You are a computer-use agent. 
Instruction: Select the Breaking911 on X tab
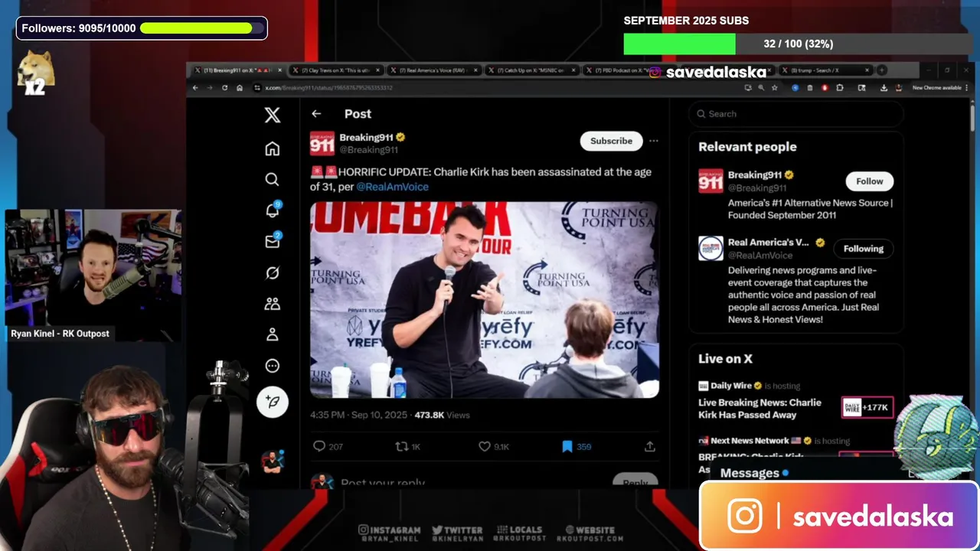237,70
